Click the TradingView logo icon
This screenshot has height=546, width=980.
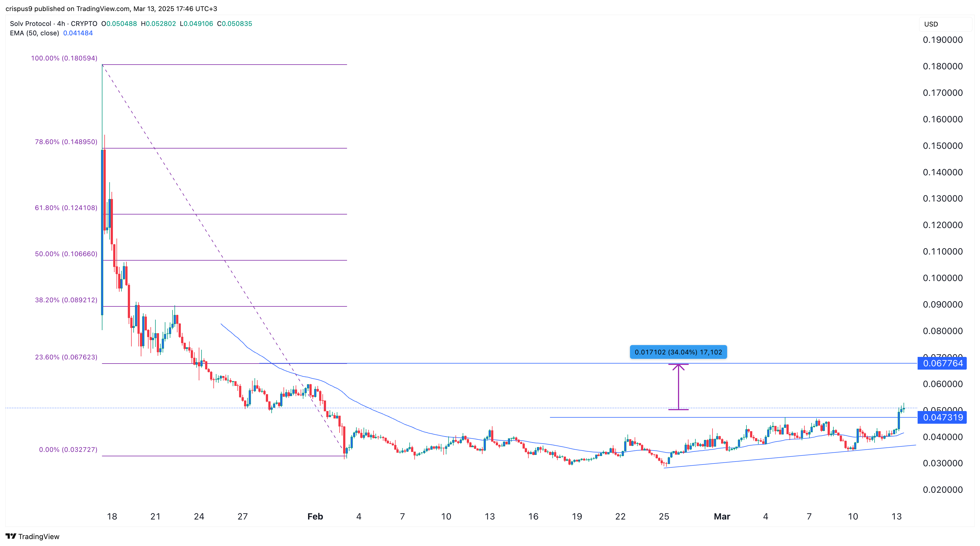click(11, 536)
